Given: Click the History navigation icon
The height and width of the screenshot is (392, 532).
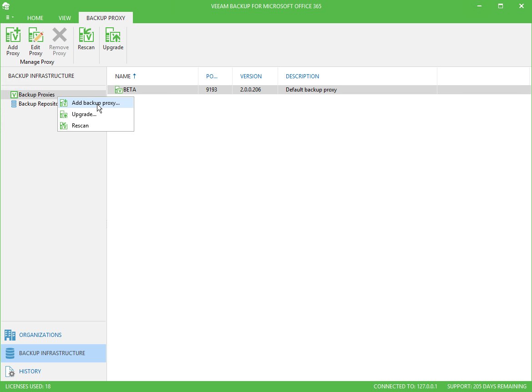Looking at the screenshot, I should tap(10, 372).
